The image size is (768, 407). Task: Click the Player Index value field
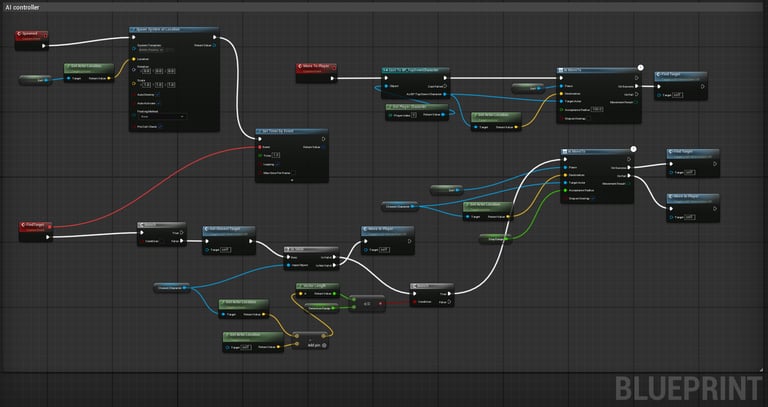[x=414, y=115]
